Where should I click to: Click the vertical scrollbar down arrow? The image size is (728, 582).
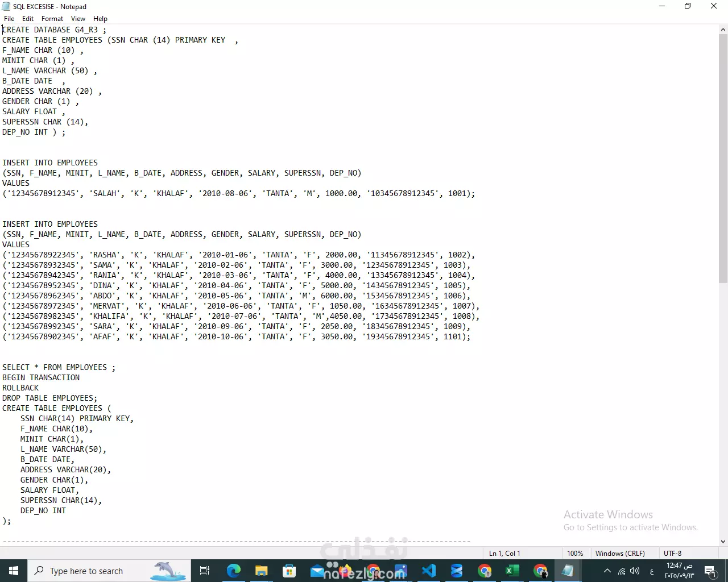click(x=723, y=542)
